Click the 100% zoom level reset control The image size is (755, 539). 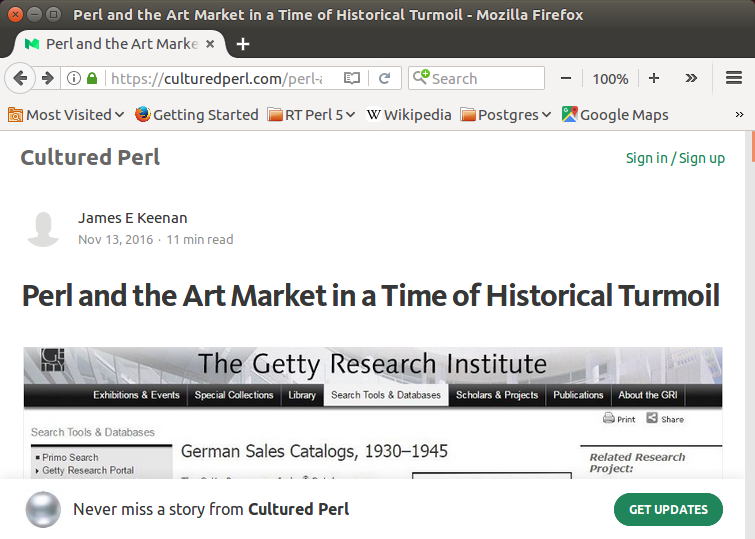[610, 78]
